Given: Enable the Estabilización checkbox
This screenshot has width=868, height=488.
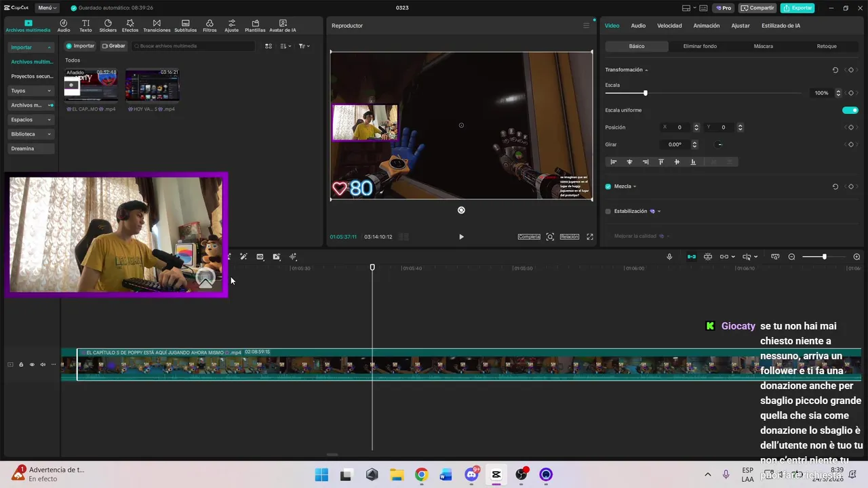Looking at the screenshot, I should (608, 211).
